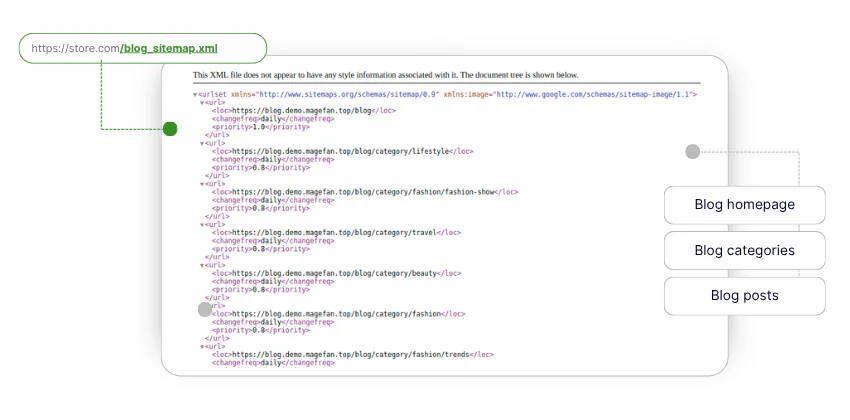Select the Blog posts box
The height and width of the screenshot is (420, 850).
coord(744,296)
